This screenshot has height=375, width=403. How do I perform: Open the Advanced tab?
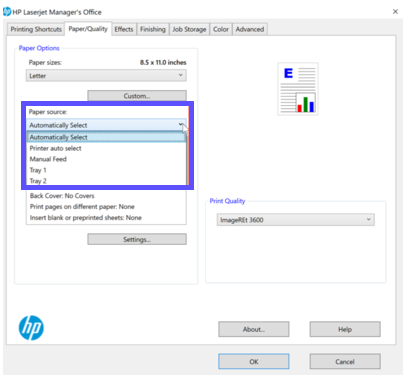pyautogui.click(x=250, y=29)
